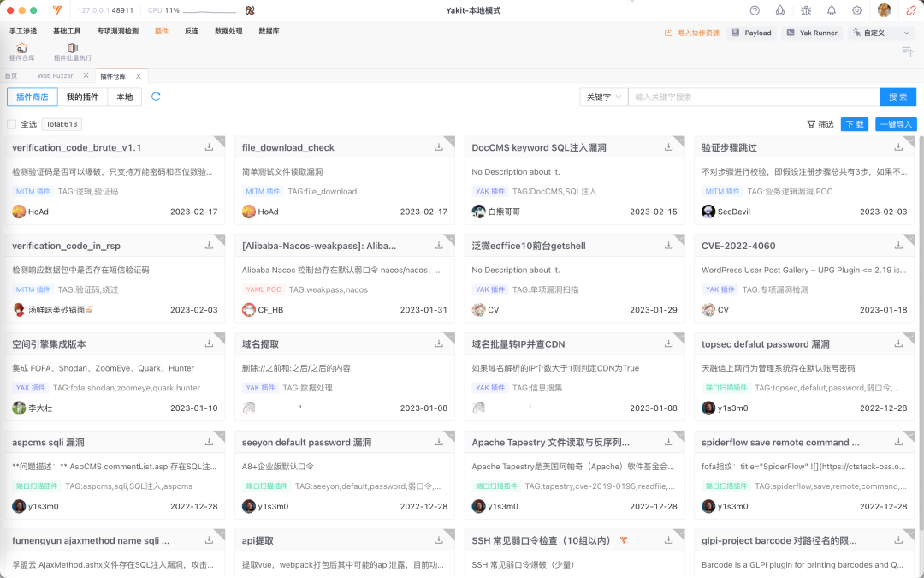Download 泛微eoffice10前台getshell plugin
This screenshot has height=578, width=924.
point(669,246)
